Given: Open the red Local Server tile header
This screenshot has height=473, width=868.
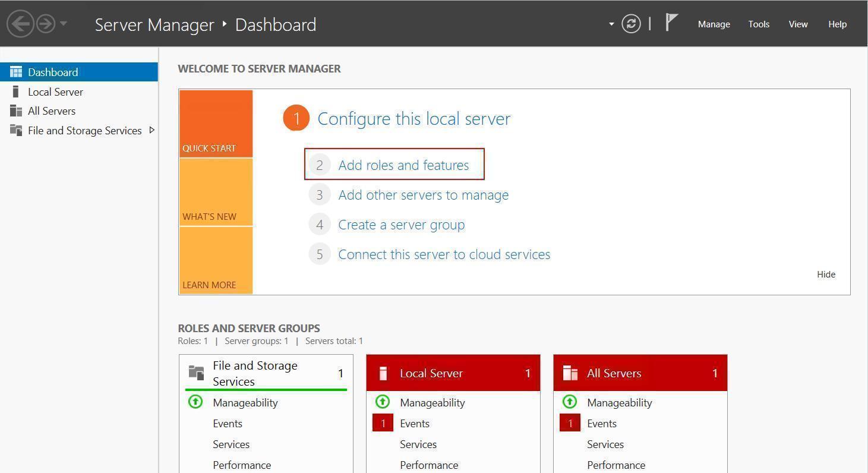Looking at the screenshot, I should 453,373.
